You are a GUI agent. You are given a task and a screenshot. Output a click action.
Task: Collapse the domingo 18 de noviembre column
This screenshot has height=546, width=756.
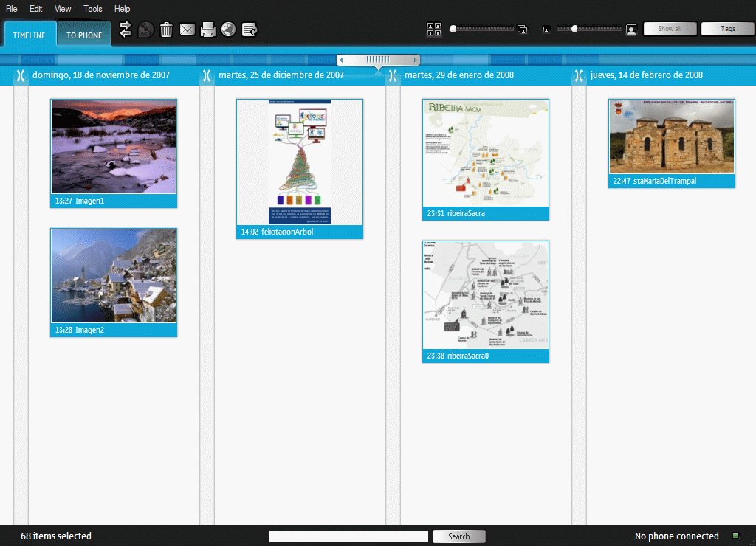21,75
